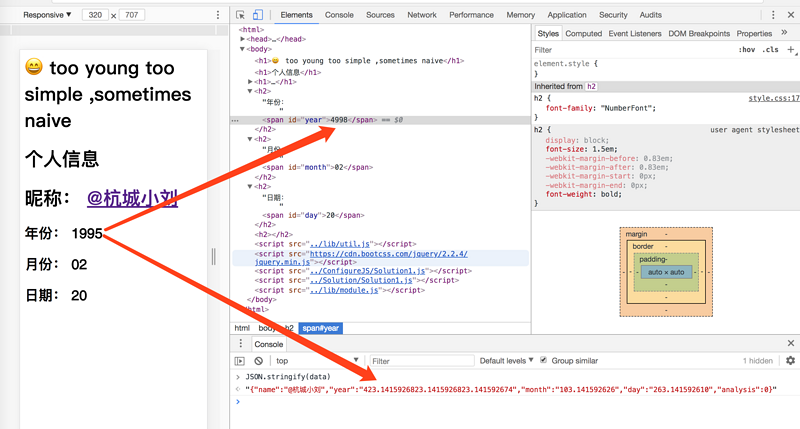Open the ../ConfigureJS/Solution1.js link
The height and width of the screenshot is (429, 800).
(x=367, y=271)
